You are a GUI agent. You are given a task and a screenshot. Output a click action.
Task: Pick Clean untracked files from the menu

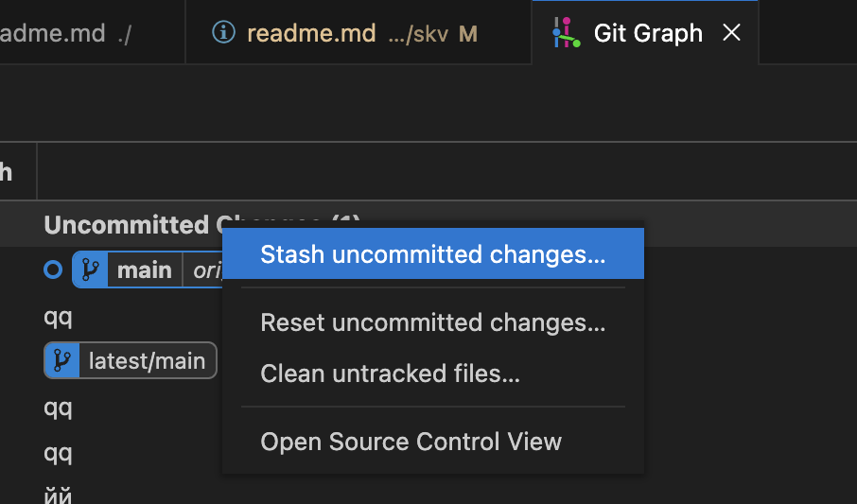coord(390,374)
